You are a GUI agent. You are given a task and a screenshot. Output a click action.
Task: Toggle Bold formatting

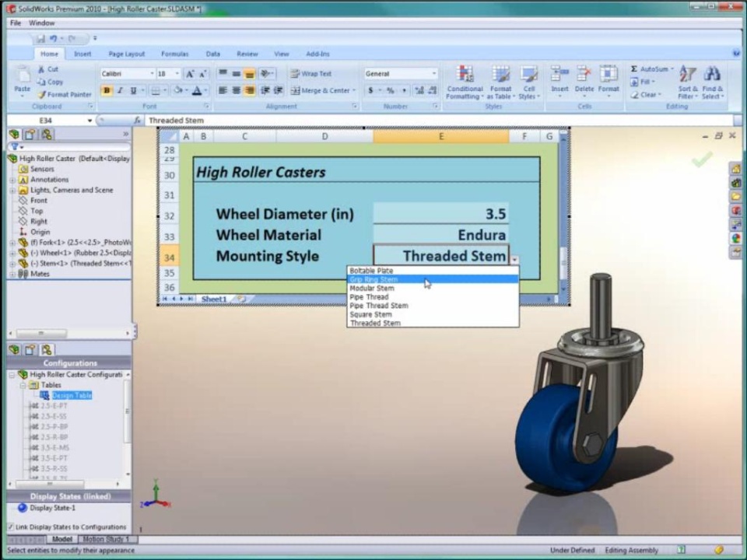point(107,90)
